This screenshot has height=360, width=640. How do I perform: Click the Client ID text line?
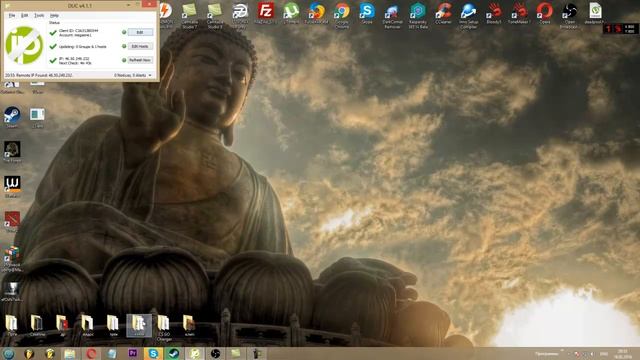(78, 30)
